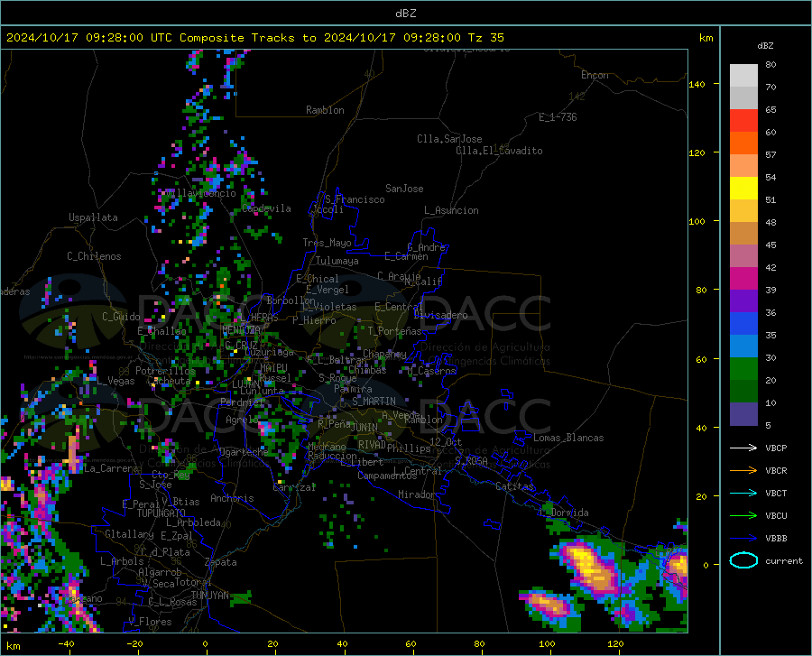Image resolution: width=812 pixels, height=656 pixels.
Task: Click the 'TUPUNGATO' place label
Action: (161, 513)
